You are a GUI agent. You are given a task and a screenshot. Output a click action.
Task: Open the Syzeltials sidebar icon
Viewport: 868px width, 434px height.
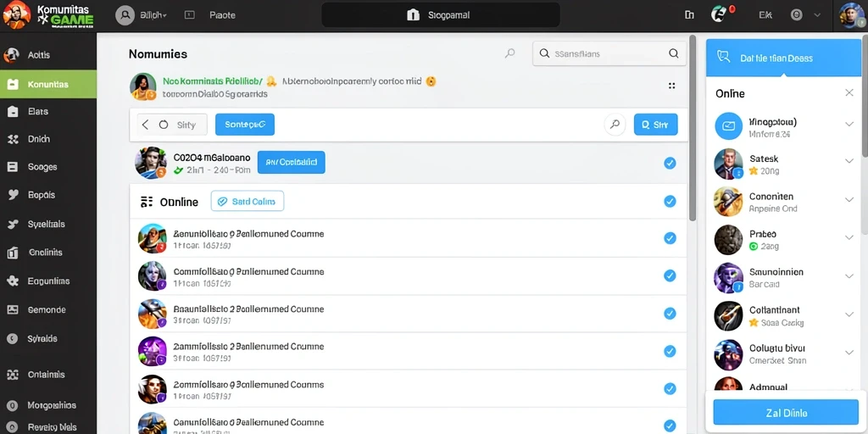click(13, 224)
